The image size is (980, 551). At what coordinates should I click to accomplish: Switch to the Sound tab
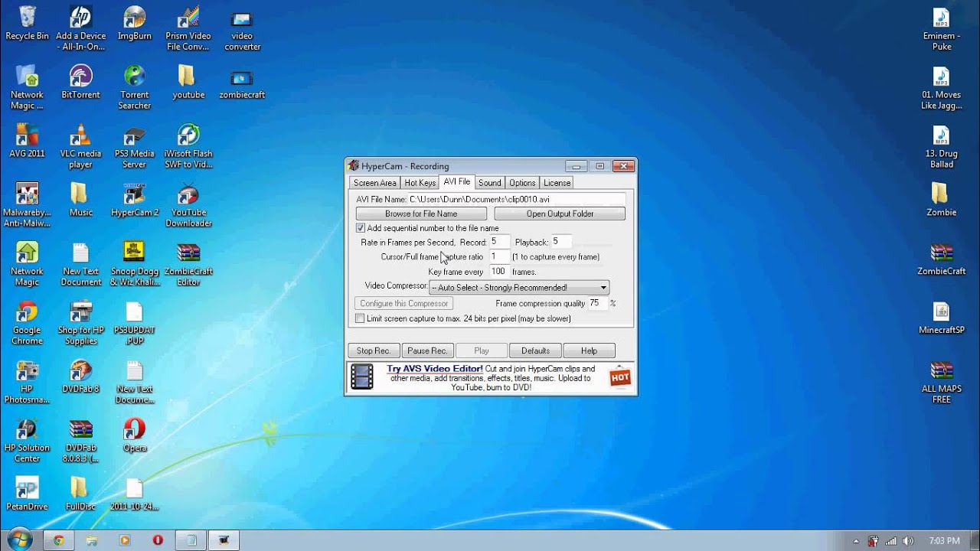tap(490, 183)
